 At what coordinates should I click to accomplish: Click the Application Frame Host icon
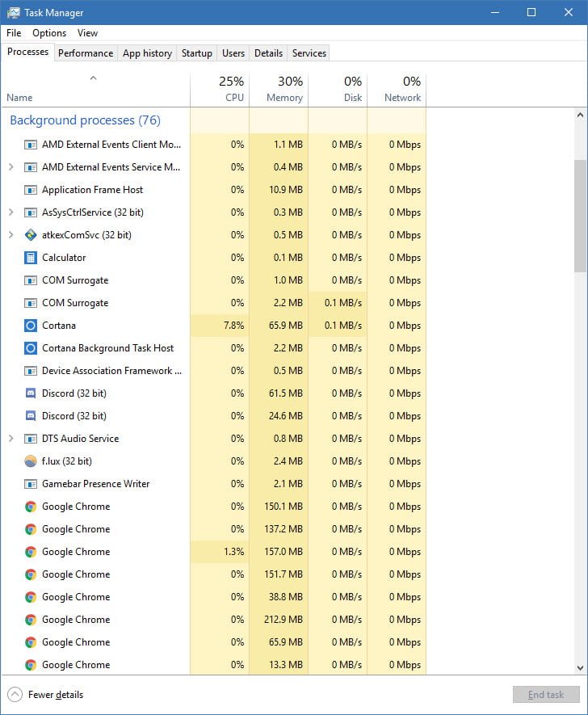tap(31, 190)
